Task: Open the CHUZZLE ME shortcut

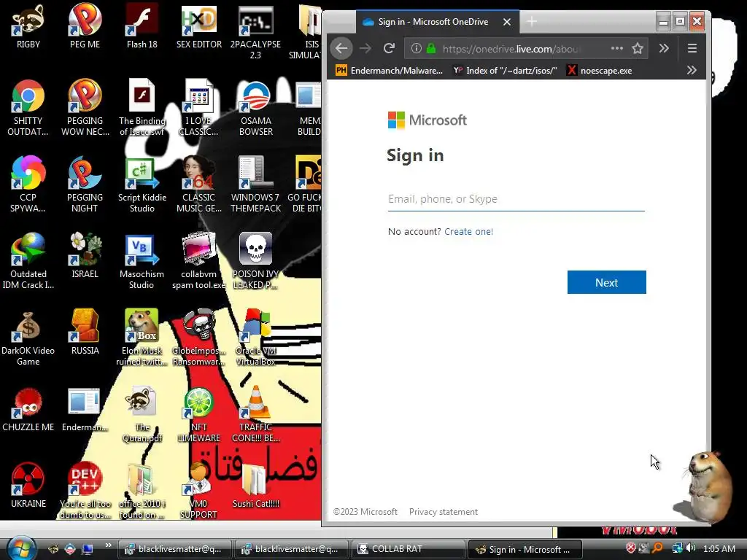Action: (28, 410)
